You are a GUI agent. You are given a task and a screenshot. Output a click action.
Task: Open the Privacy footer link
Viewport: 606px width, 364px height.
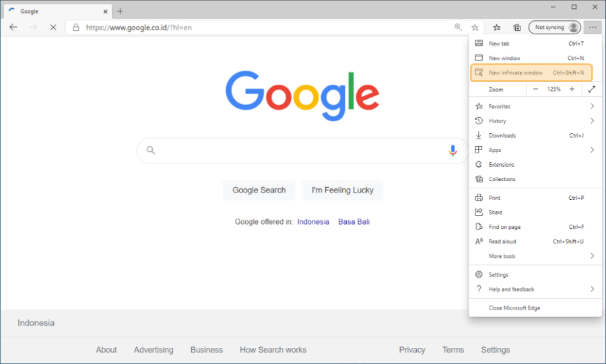pyautogui.click(x=412, y=350)
